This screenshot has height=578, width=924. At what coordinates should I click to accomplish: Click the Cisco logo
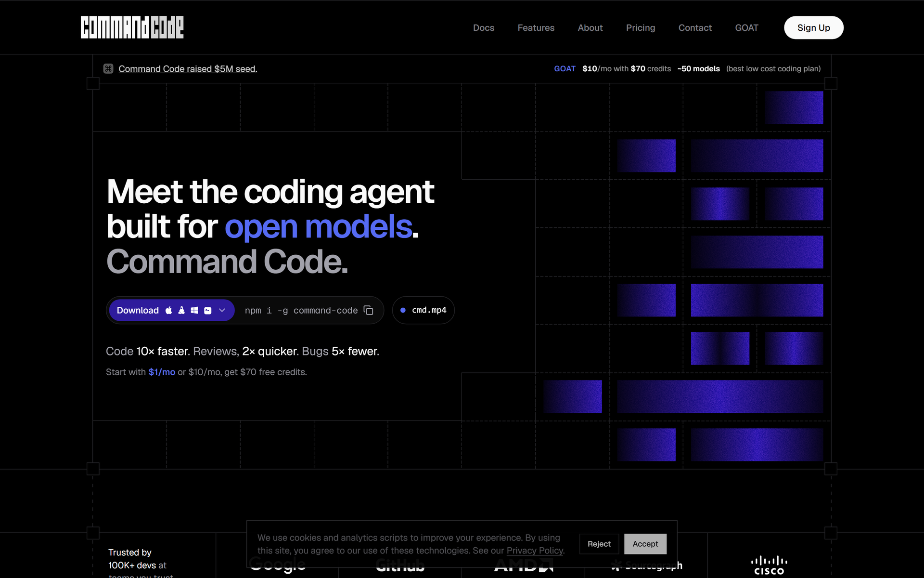pos(769,565)
